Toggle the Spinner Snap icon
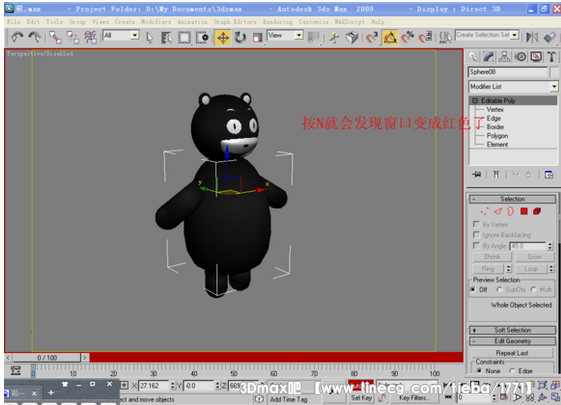The width and height of the screenshot is (561, 405). pos(425,37)
